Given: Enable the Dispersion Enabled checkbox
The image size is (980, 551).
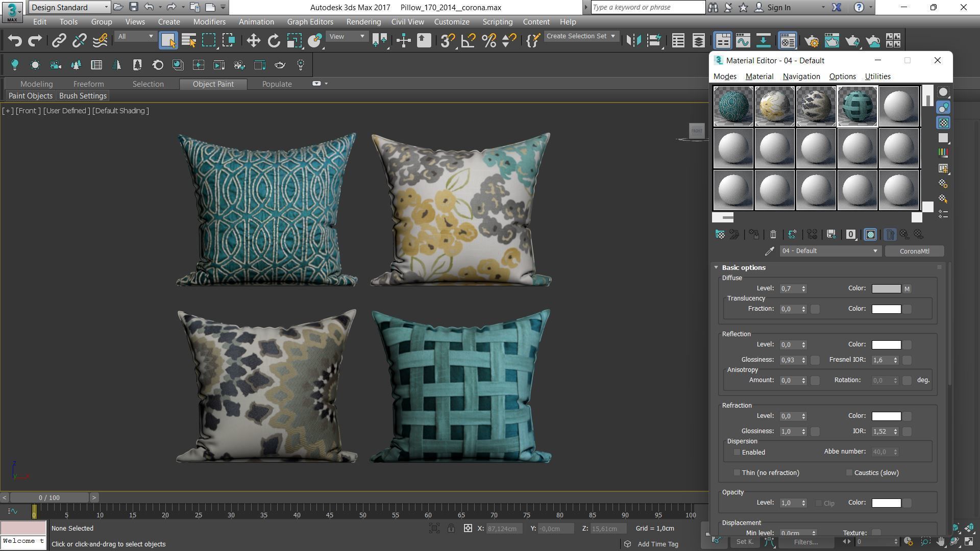Looking at the screenshot, I should tap(737, 453).
